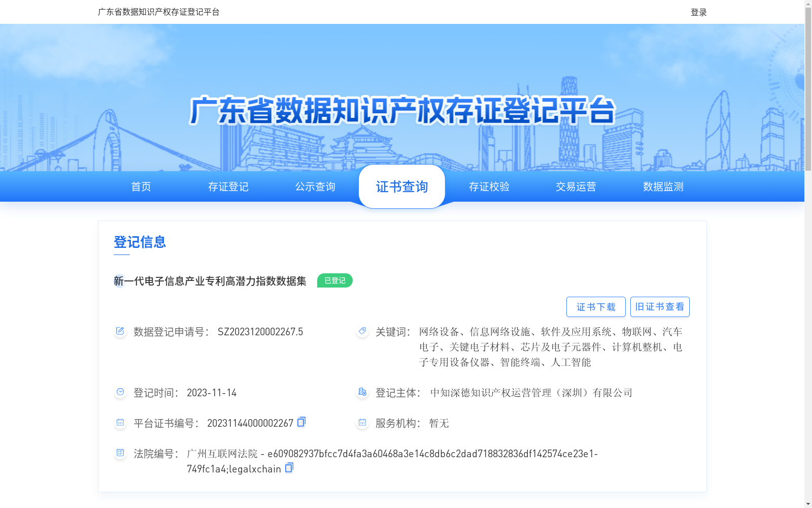Viewport: 812px width, 508px height.
Task: Click the 登记信息 section heading
Action: pyautogui.click(x=140, y=242)
